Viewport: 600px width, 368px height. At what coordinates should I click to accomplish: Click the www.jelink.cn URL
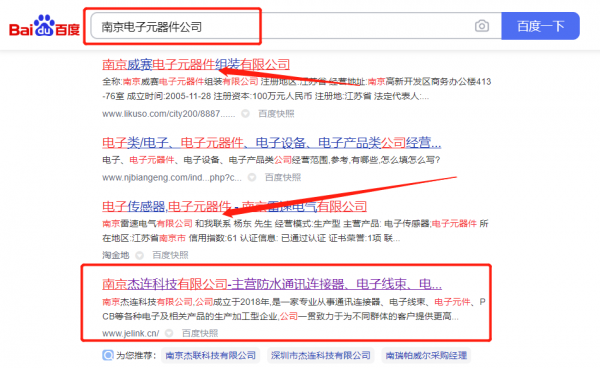click(130, 333)
